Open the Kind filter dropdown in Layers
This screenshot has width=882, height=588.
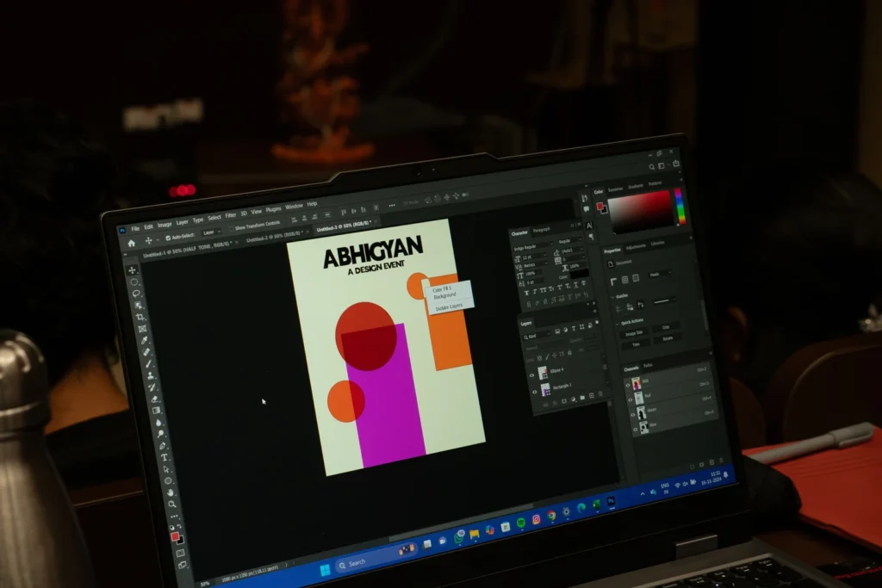tap(534, 336)
